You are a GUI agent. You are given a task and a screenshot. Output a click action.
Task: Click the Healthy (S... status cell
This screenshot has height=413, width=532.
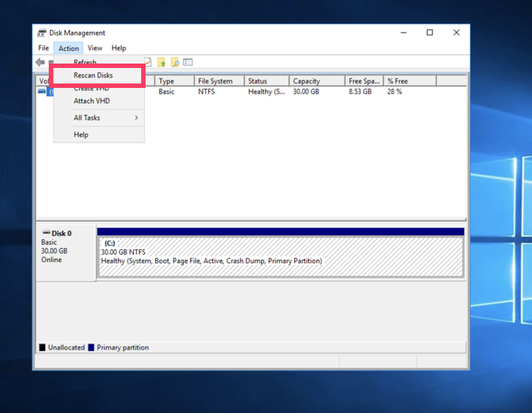click(267, 92)
